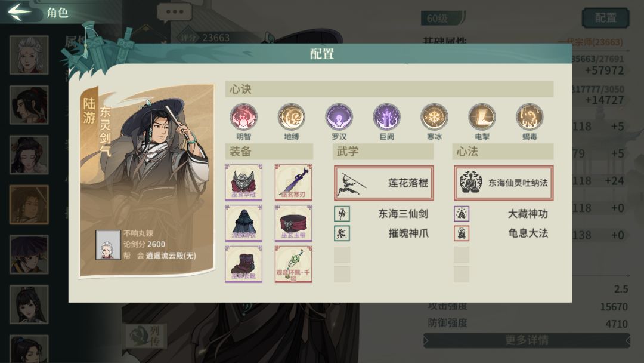The width and height of the screenshot is (644, 363).
Task: Select the 蝎毒 heart-art icon
Action: (x=530, y=117)
